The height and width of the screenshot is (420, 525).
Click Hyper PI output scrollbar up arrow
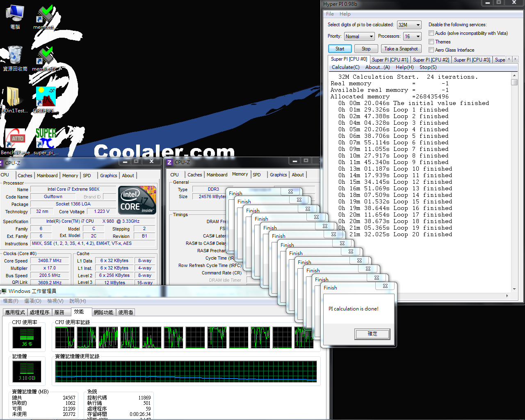click(514, 76)
